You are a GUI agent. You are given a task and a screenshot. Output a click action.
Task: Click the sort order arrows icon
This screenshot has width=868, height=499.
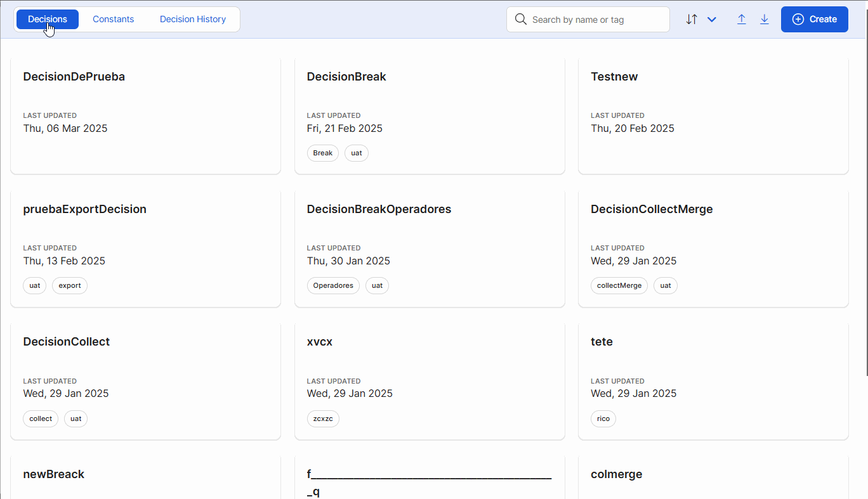coord(692,20)
